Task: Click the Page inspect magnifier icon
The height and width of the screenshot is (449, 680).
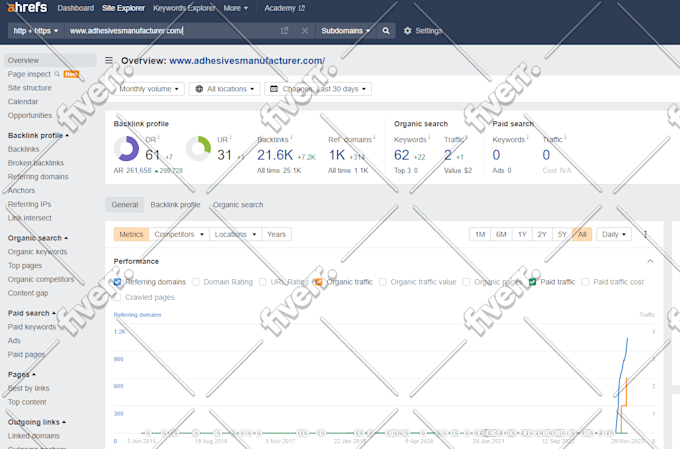Action: [x=57, y=74]
